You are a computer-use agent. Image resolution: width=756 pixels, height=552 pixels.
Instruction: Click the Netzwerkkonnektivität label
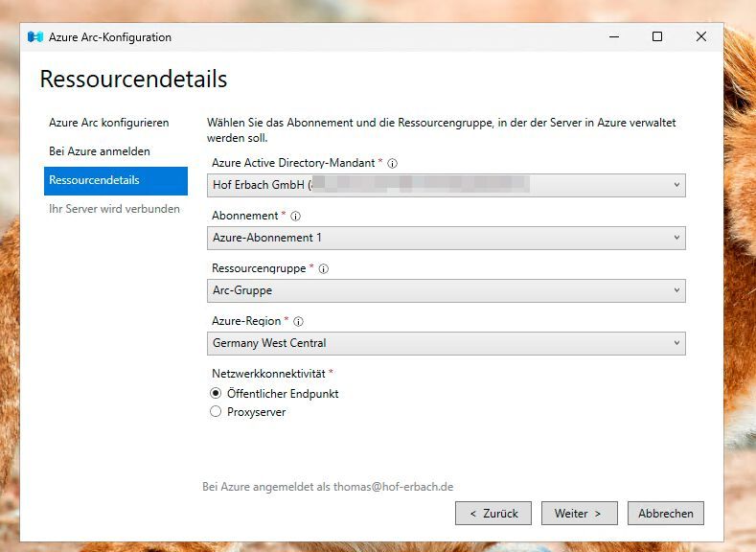click(268, 373)
